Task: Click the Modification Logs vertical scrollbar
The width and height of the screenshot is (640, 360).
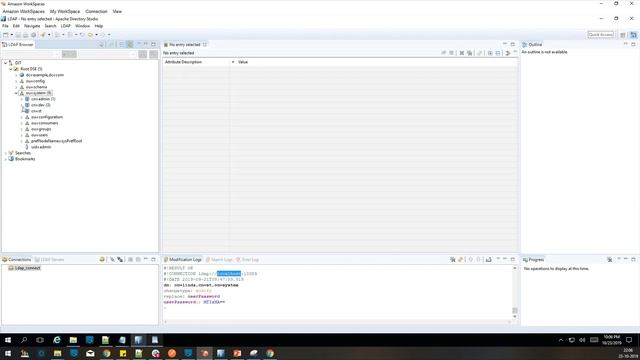Action: [515, 292]
